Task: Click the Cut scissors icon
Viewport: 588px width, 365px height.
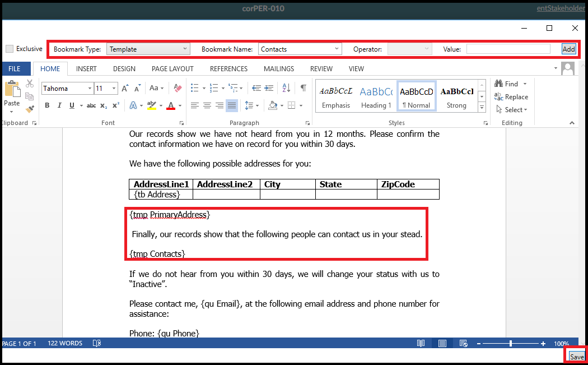Action: point(30,84)
